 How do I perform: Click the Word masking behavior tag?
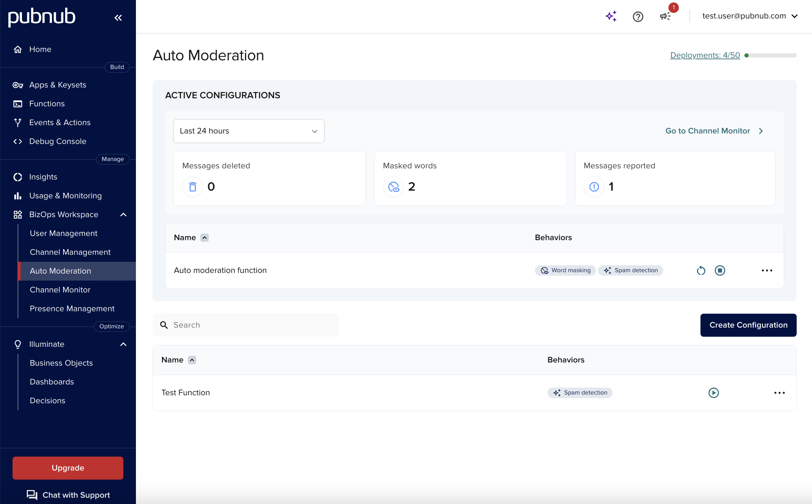[565, 270]
